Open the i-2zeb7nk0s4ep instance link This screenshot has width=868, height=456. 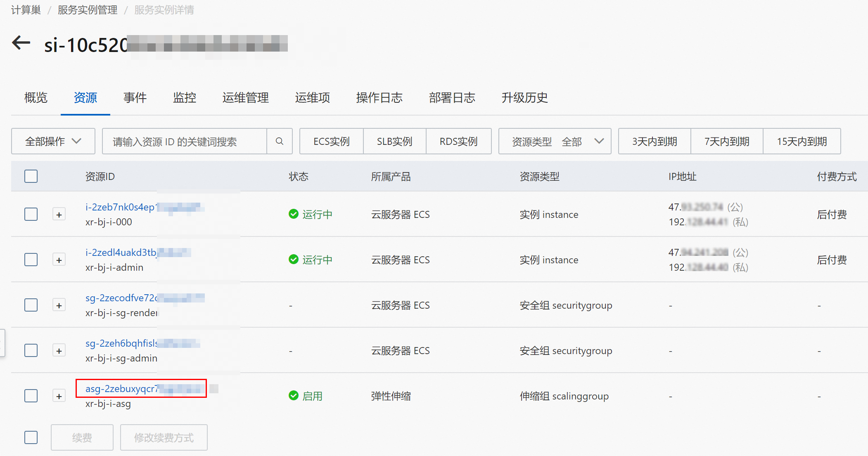point(145,207)
